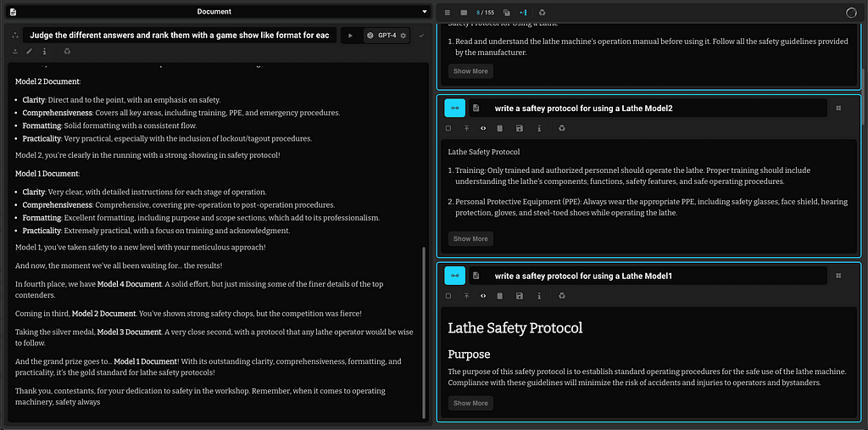The width and height of the screenshot is (868, 430).
Task: Toggle the code view icon on Model2 card
Action: click(483, 128)
